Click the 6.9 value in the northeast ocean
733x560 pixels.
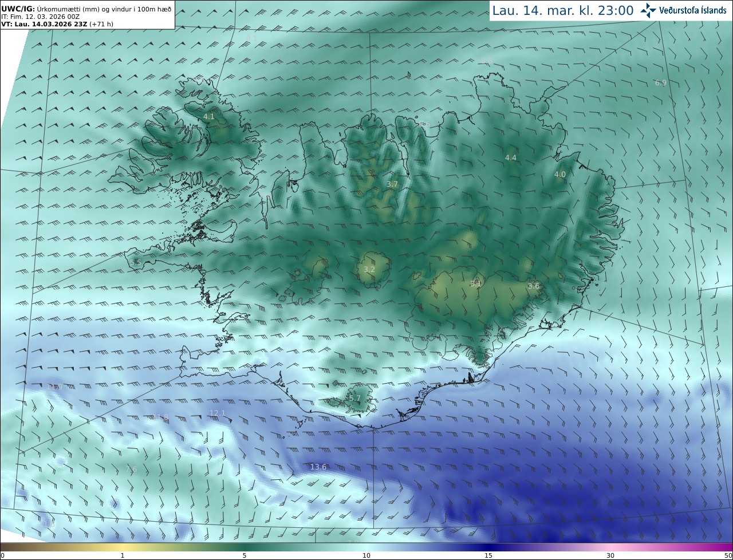pyautogui.click(x=661, y=83)
